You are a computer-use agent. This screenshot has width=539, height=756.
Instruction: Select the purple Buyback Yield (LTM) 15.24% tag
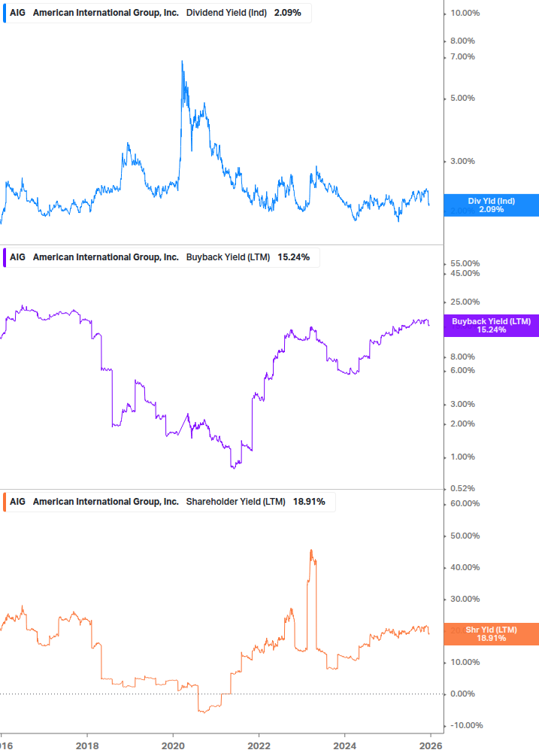(x=492, y=326)
